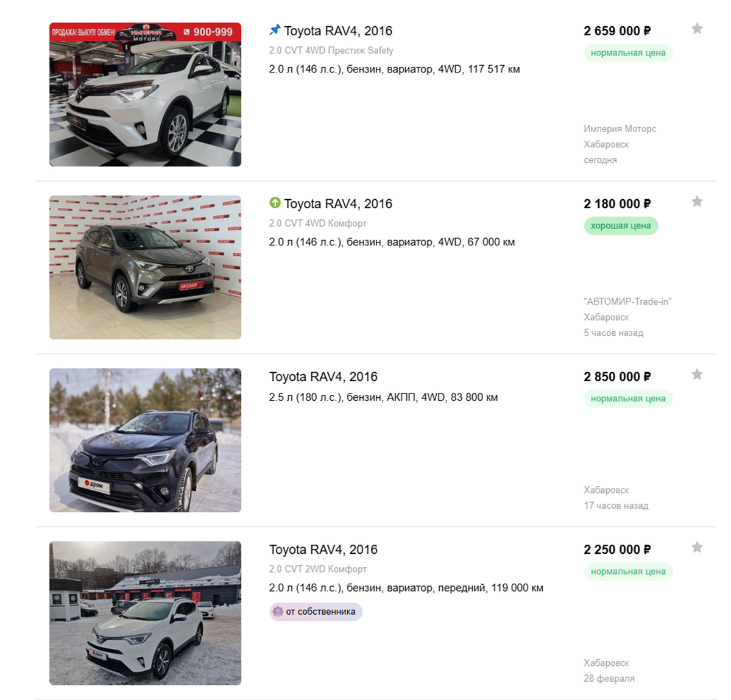Star the 2 850 000 ₽ RAV4 listing
Image resolution: width=731 pixels, height=700 pixels.
click(x=697, y=375)
